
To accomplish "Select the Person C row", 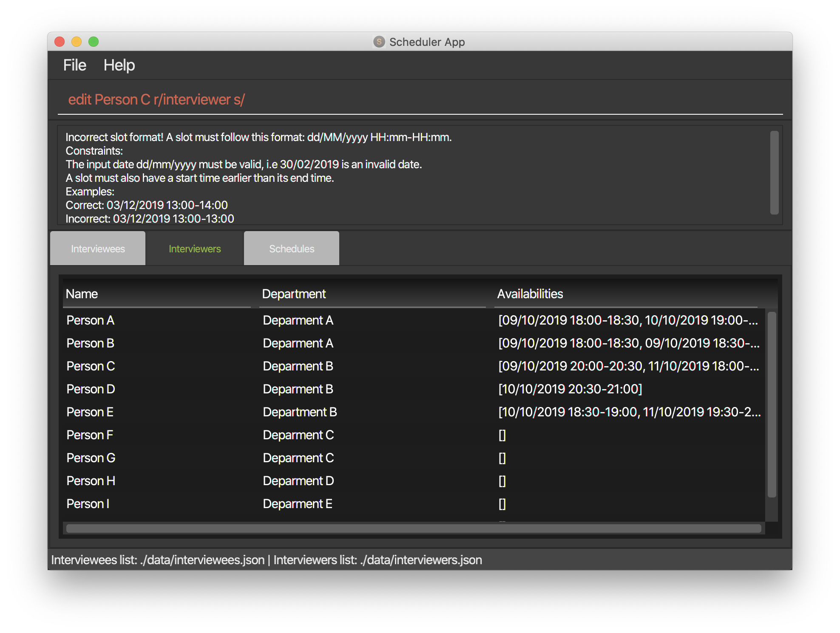I will (x=91, y=366).
